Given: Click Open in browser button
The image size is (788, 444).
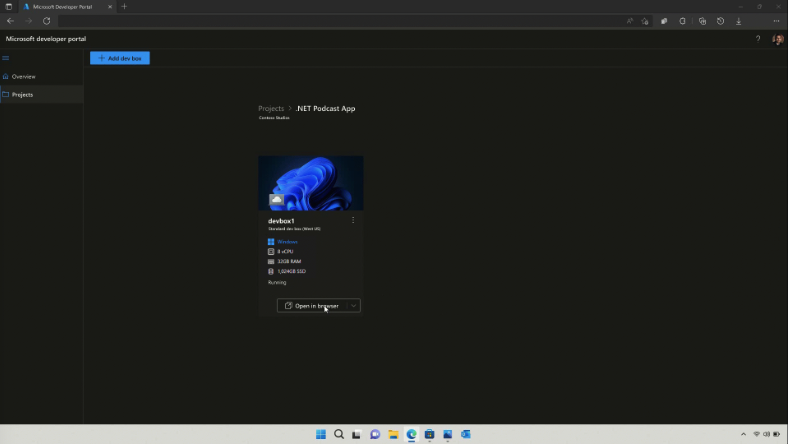Looking at the screenshot, I should [x=312, y=306].
